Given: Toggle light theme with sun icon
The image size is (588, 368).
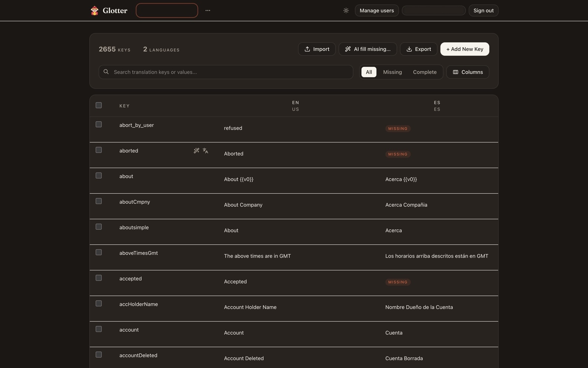Looking at the screenshot, I should click(x=346, y=10).
